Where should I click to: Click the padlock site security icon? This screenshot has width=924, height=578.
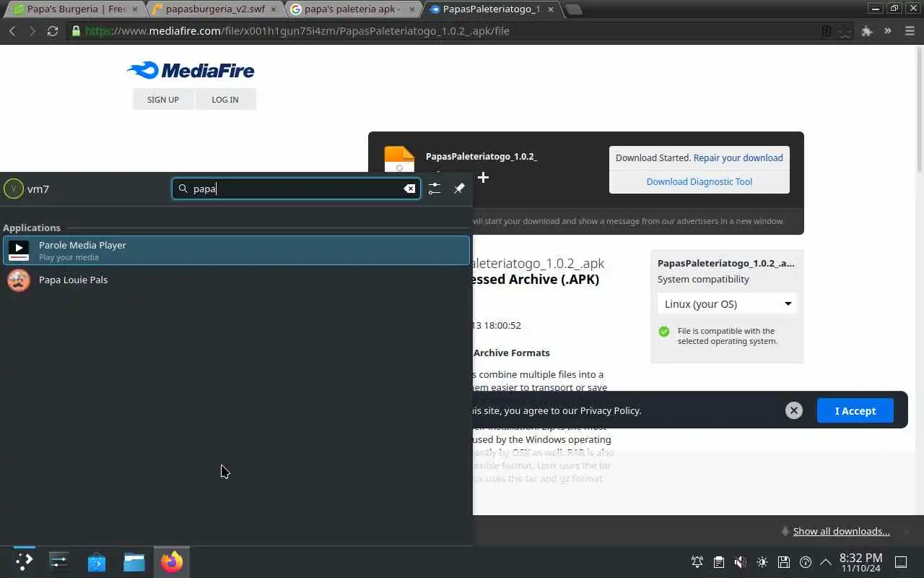[x=76, y=31]
